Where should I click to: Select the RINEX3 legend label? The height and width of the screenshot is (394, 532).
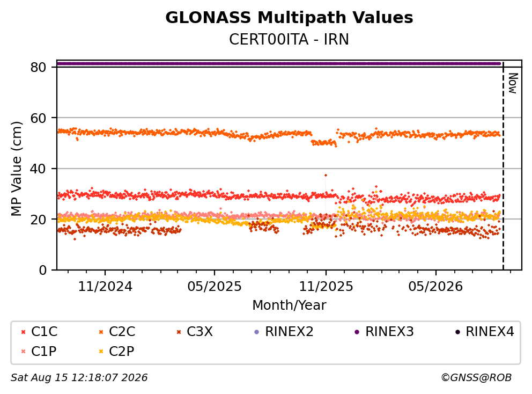389,332
